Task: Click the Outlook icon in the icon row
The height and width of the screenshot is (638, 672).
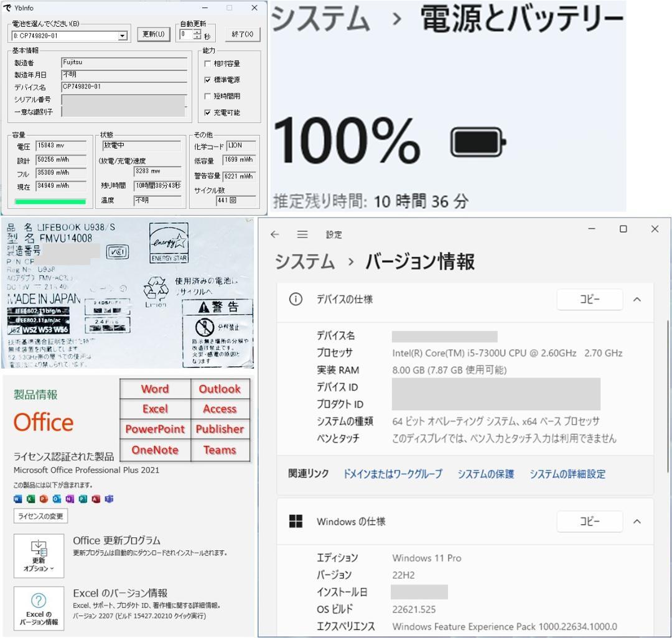Action: pos(57,499)
